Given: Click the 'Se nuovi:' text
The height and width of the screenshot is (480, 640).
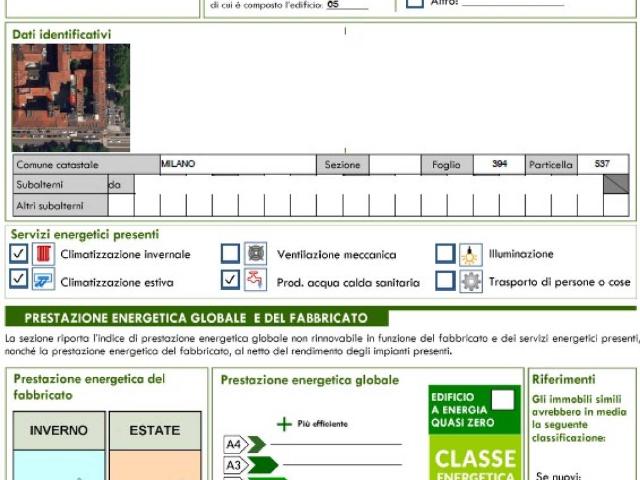Looking at the screenshot, I should 558,476.
